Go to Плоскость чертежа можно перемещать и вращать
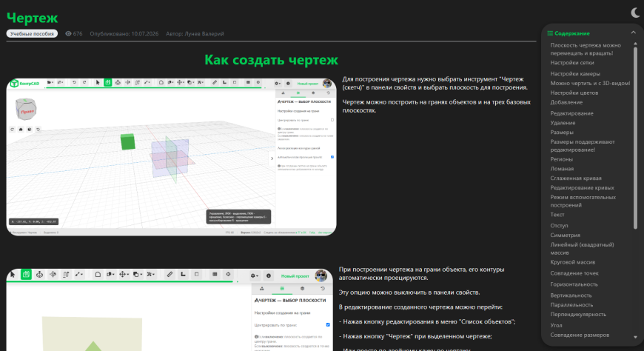Screen dimensions: 644x351 tap(586, 49)
